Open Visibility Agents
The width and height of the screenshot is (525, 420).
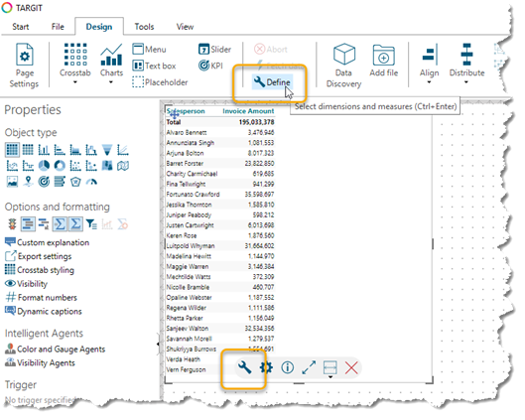click(x=40, y=362)
